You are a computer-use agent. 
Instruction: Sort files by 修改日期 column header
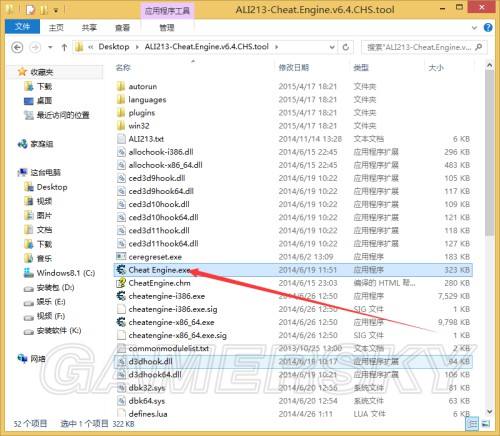click(x=294, y=68)
